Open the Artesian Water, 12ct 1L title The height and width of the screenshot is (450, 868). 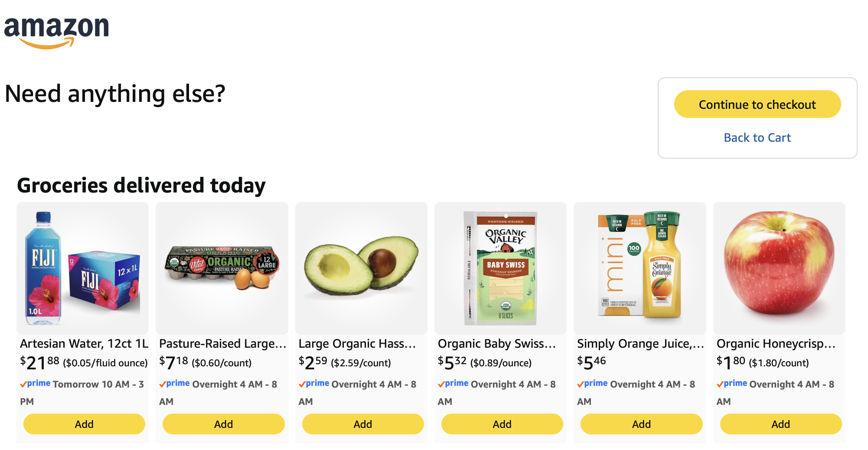tap(84, 343)
